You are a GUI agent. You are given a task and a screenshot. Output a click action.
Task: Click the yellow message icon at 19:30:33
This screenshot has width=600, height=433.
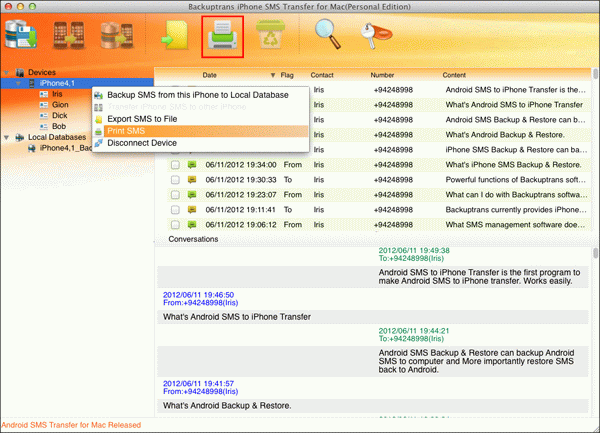[192, 180]
